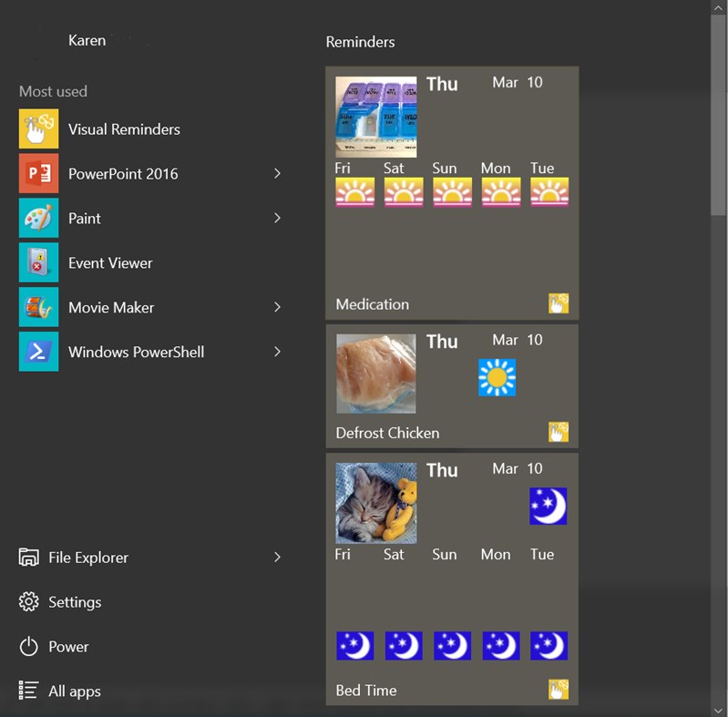Launch Movie Maker from its icon

point(38,307)
